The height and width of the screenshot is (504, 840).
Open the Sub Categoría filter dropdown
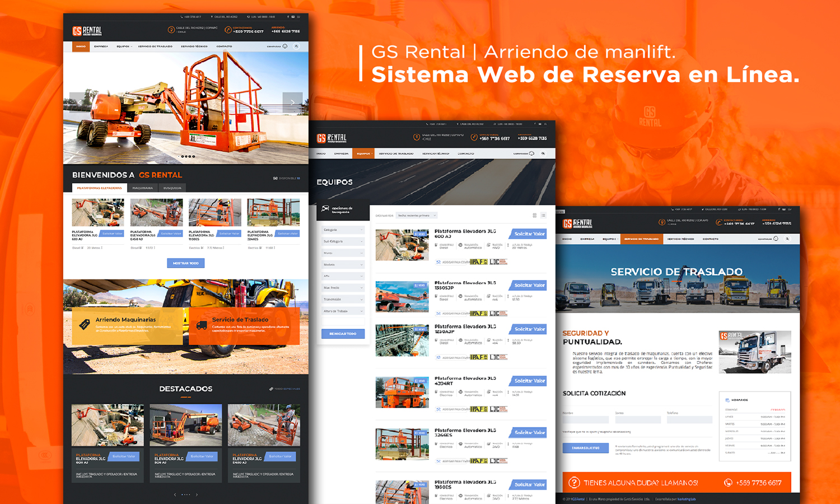point(343,241)
